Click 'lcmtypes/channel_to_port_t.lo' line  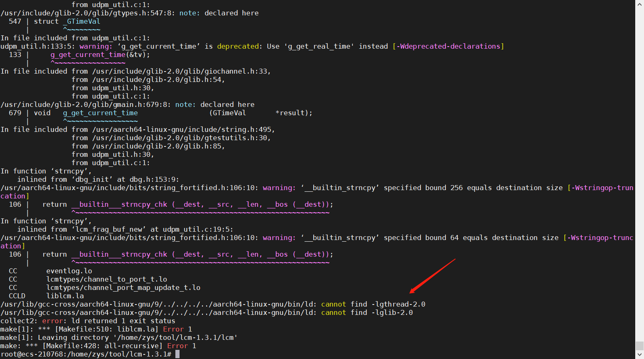[x=88, y=279]
